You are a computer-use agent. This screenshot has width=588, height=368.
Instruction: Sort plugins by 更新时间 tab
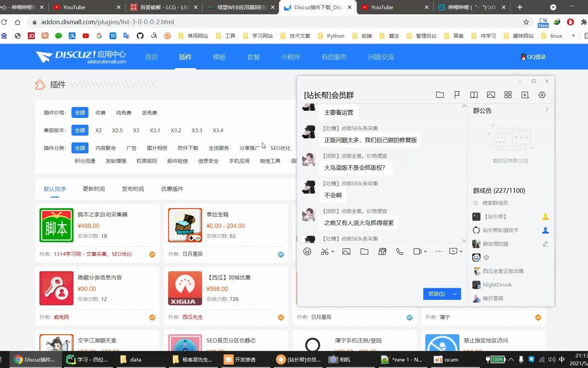click(x=94, y=189)
